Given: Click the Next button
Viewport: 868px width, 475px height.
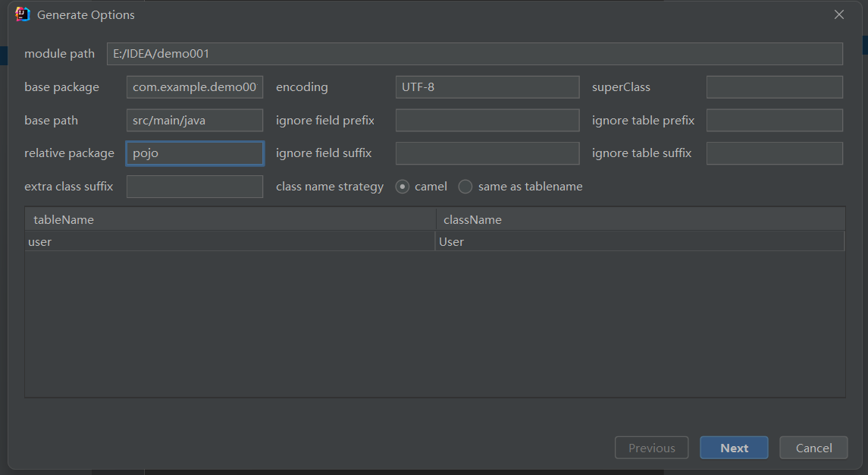Looking at the screenshot, I should click(x=734, y=448).
